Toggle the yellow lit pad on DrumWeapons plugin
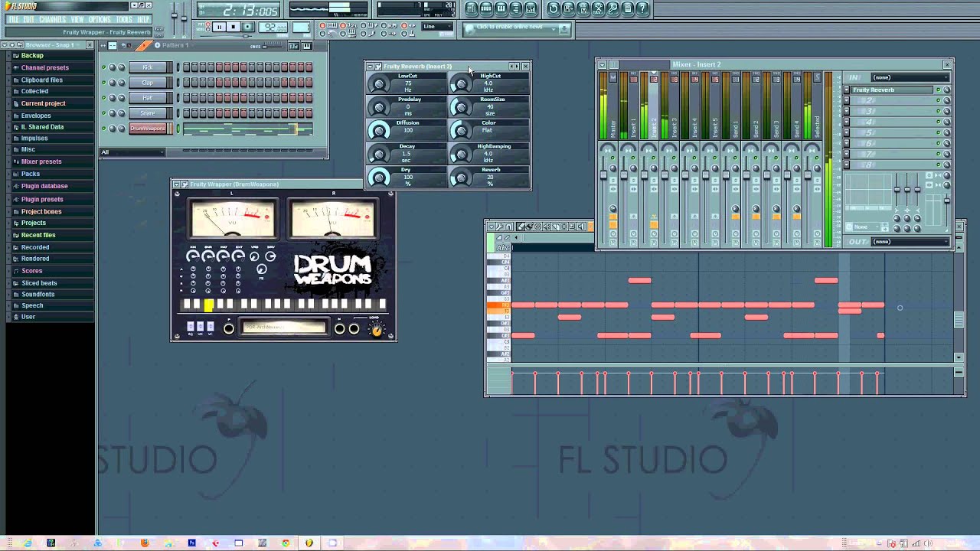 click(x=208, y=305)
